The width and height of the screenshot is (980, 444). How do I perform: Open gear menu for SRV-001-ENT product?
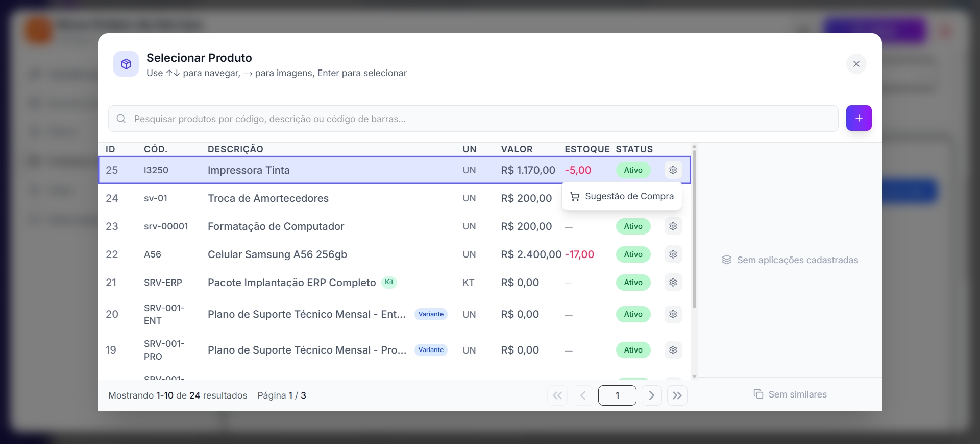click(x=673, y=314)
